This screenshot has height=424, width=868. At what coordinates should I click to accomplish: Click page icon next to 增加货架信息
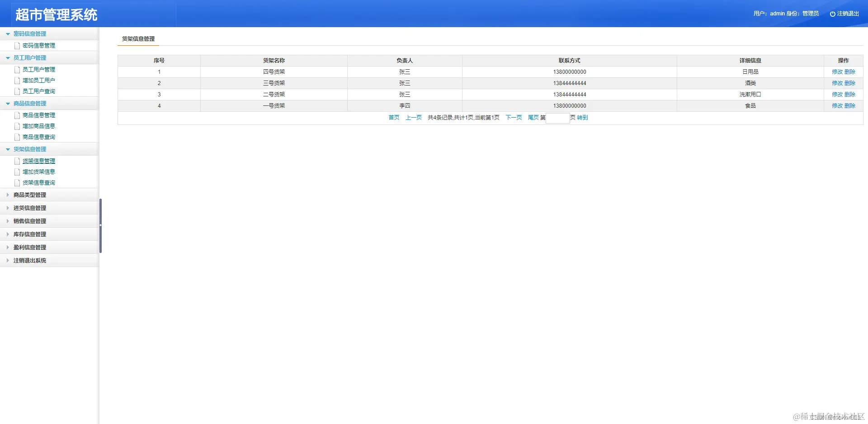pyautogui.click(x=17, y=172)
